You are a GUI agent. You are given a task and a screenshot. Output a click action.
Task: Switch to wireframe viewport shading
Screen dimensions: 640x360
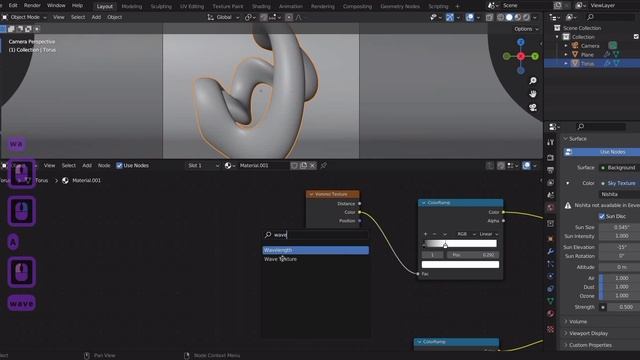[x=500, y=18]
